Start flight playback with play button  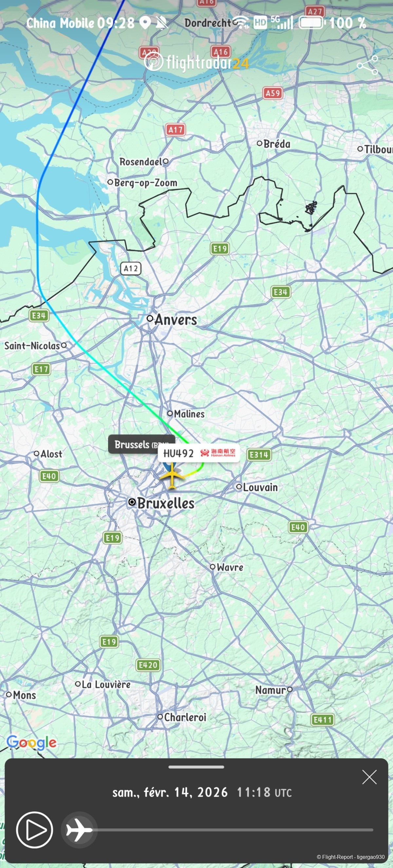[x=34, y=830]
